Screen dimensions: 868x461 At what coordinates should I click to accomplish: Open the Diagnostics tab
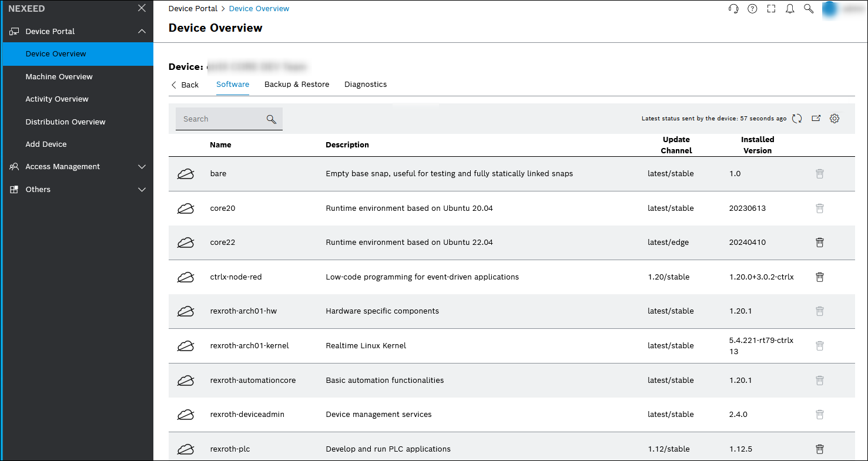(x=366, y=84)
